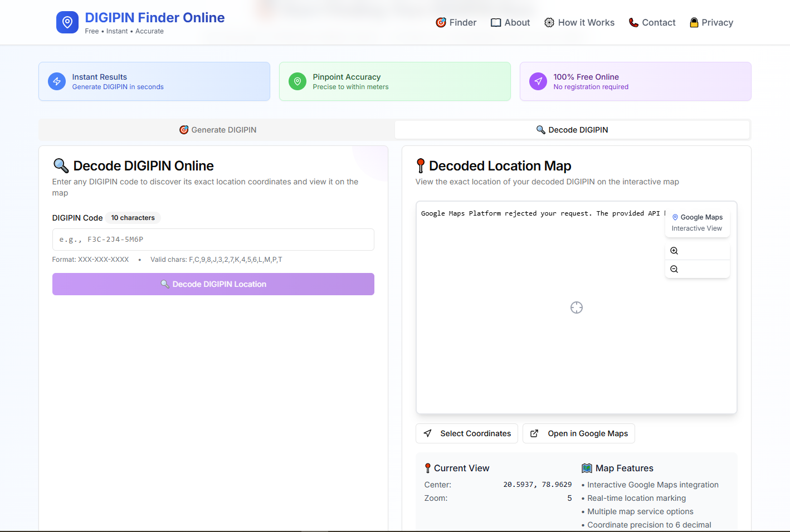Click the magnifier icon on Decode DIGIPIN Location button
This screenshot has height=532, width=790.
pos(165,284)
